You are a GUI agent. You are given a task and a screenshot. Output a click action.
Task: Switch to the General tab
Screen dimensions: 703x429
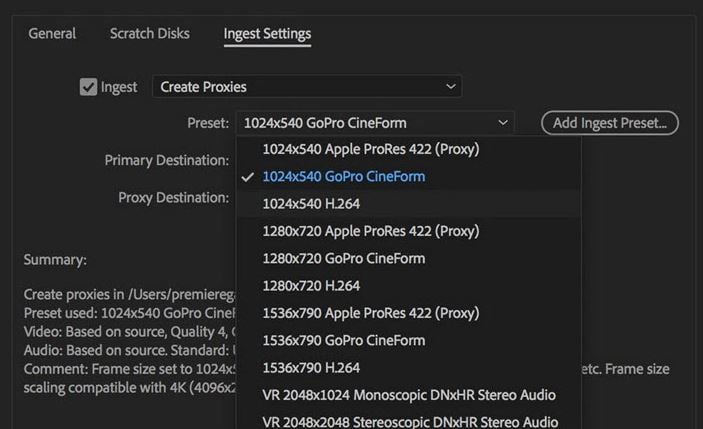pos(52,34)
